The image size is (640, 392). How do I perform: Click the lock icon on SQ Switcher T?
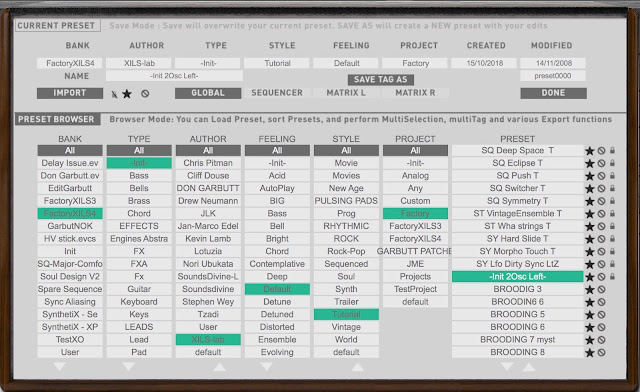(x=612, y=189)
